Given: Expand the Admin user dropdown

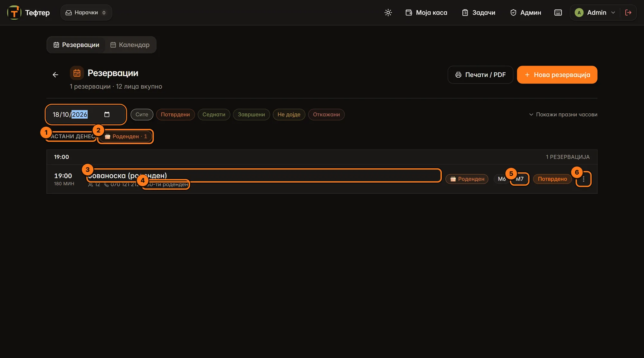Looking at the screenshot, I should point(595,13).
